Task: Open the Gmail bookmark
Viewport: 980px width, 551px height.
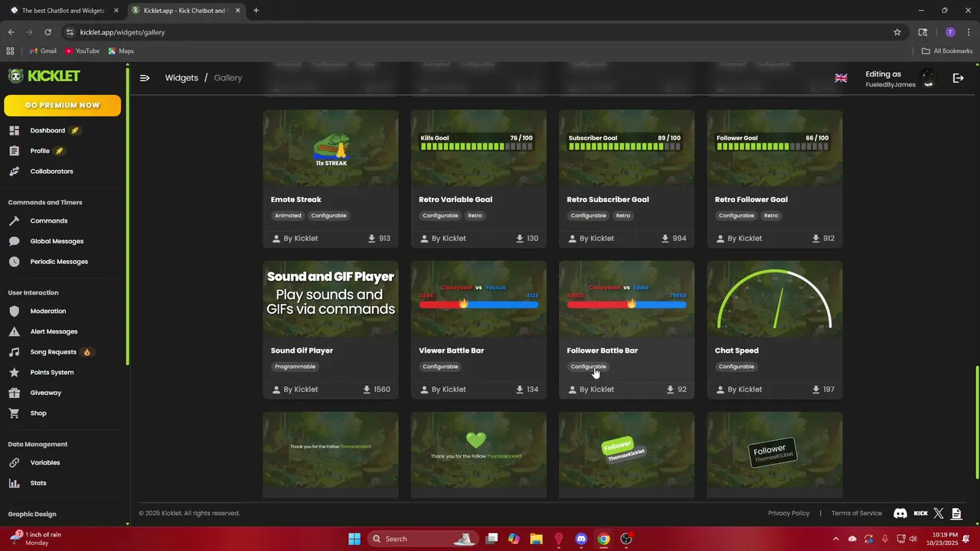Action: tap(43, 51)
